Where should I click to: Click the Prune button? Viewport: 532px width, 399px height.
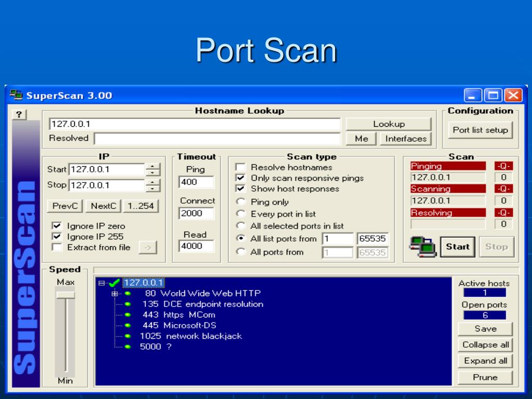pos(486,377)
